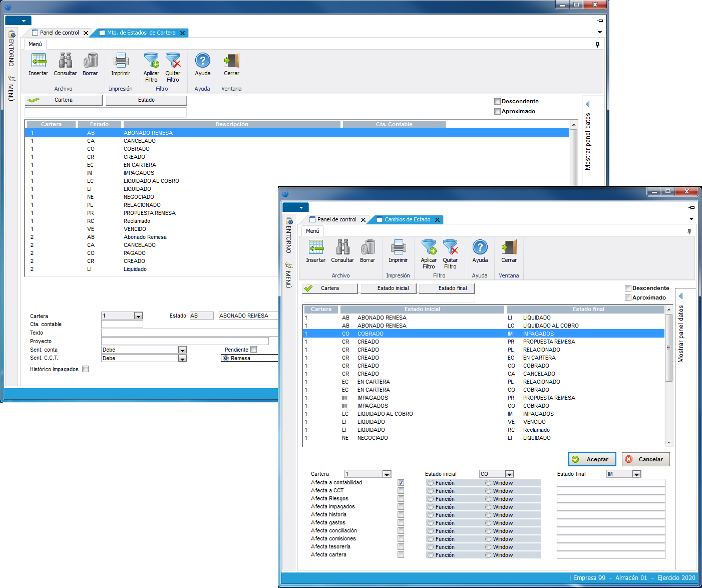Select NEGOCIADO row in Cartera states list
This screenshot has width=702, height=588.
tap(139, 197)
